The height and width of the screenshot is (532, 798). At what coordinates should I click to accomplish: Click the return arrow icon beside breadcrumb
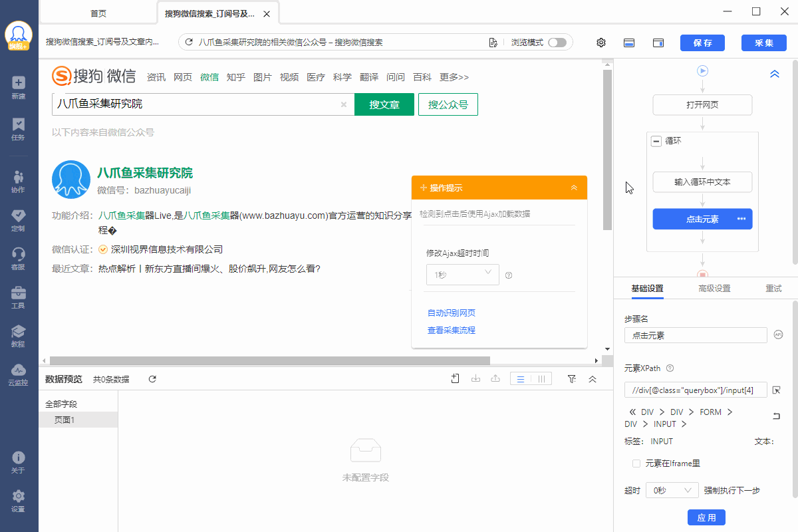pos(777,416)
